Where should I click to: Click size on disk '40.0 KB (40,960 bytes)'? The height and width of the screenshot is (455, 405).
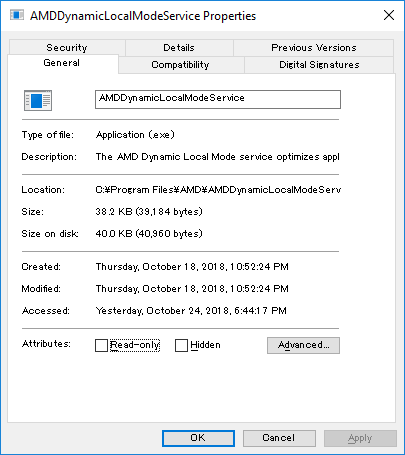(149, 234)
